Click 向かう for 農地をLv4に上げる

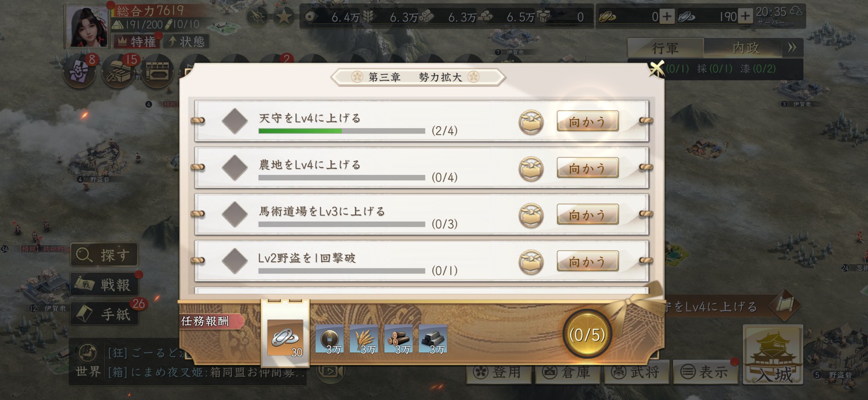click(587, 168)
